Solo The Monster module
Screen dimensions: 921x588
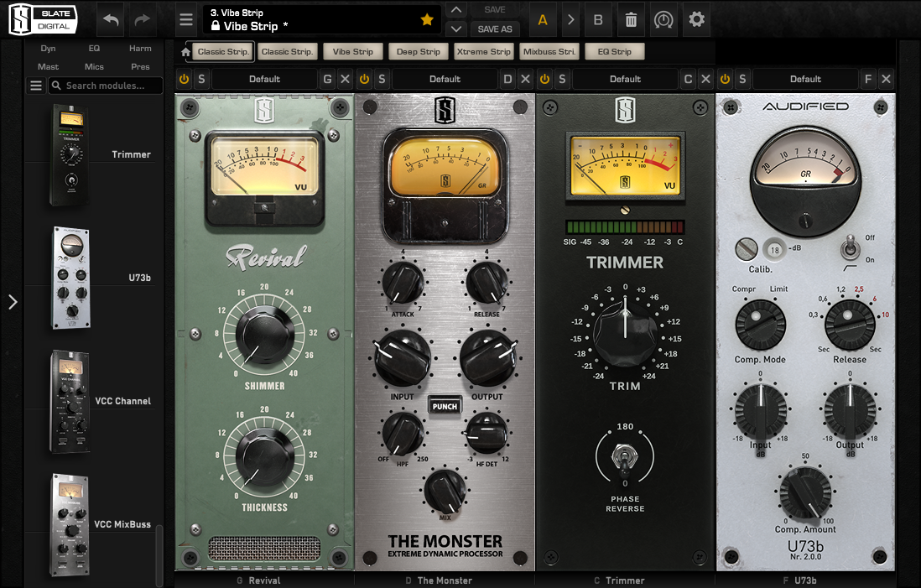tap(382, 79)
